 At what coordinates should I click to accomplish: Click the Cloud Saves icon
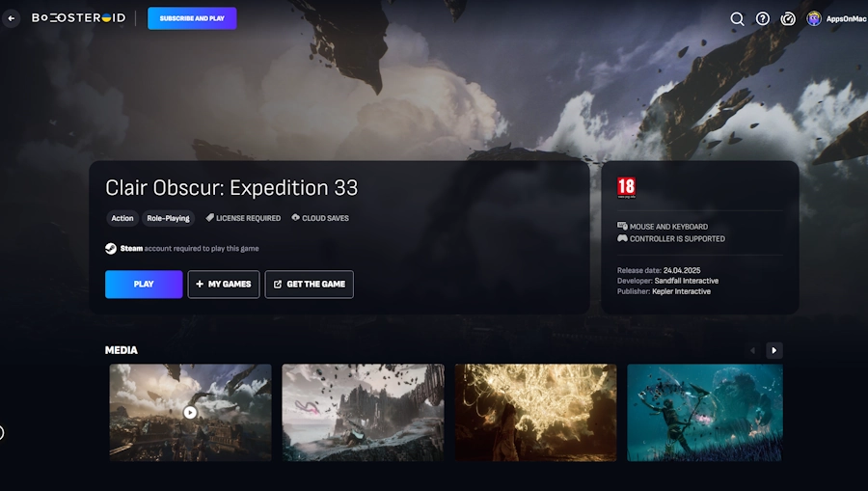click(x=296, y=218)
